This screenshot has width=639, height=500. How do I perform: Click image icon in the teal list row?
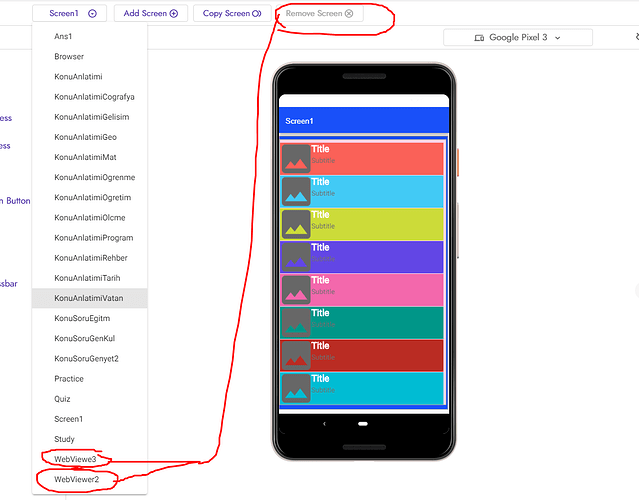[296, 322]
